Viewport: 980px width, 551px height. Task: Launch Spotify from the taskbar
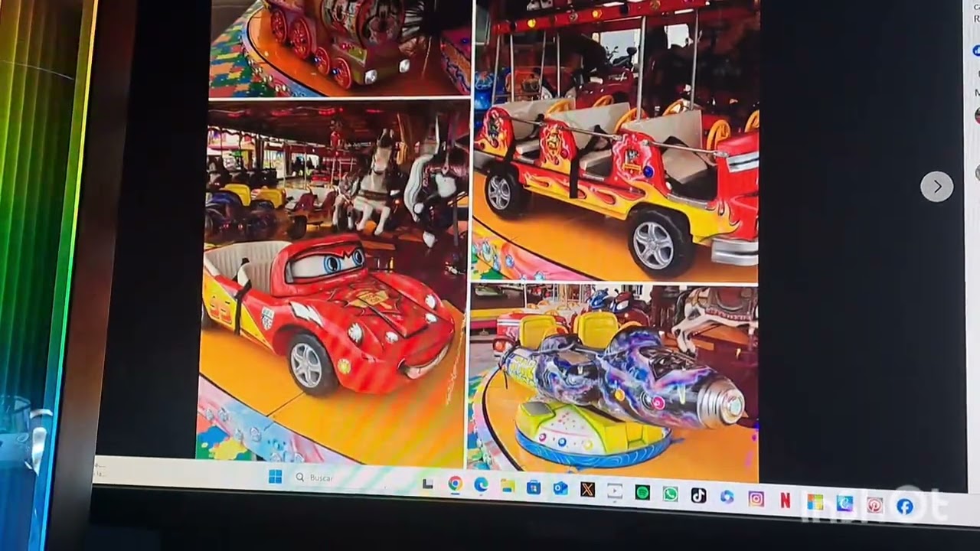(642, 492)
